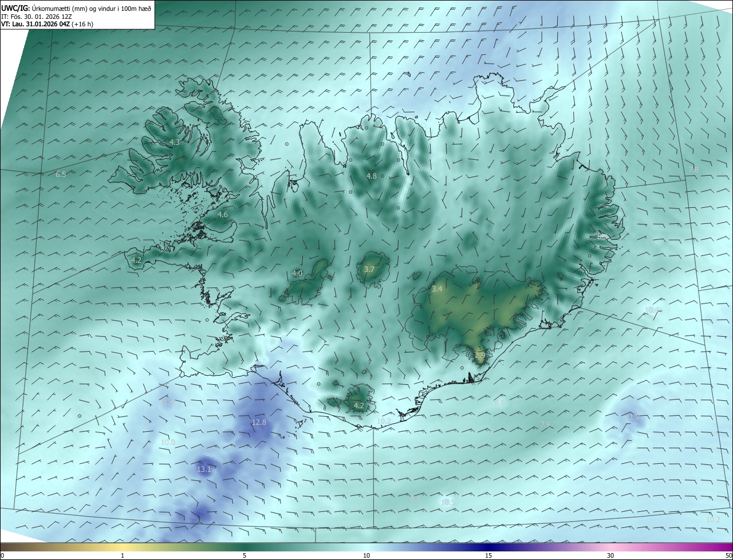Click the 10 tick on the color scale

(366, 555)
